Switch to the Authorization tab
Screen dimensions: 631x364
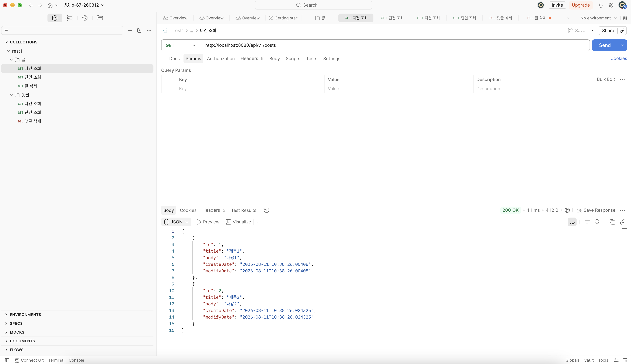[x=221, y=58]
